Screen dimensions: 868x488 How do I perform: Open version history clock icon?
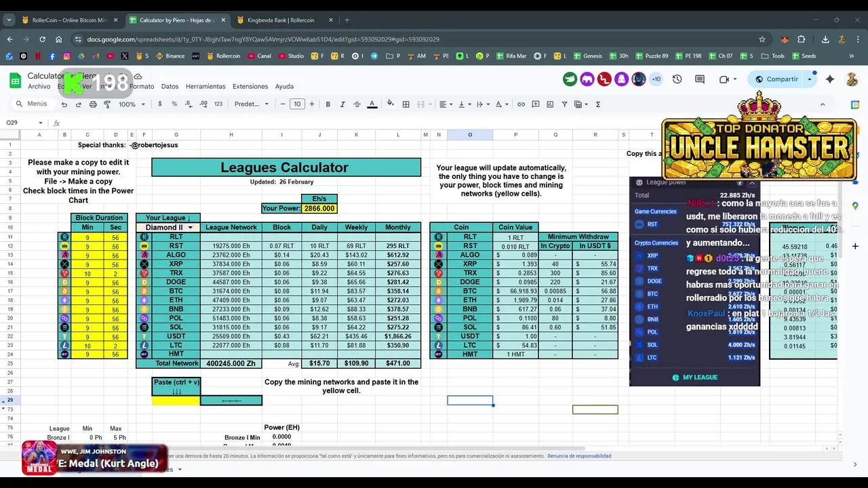point(677,79)
